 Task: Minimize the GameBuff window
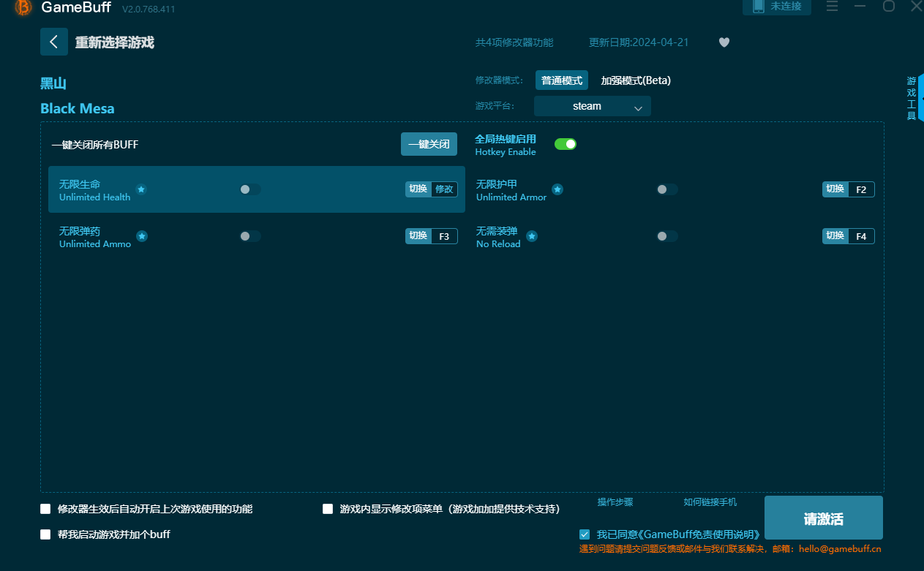[x=860, y=6]
